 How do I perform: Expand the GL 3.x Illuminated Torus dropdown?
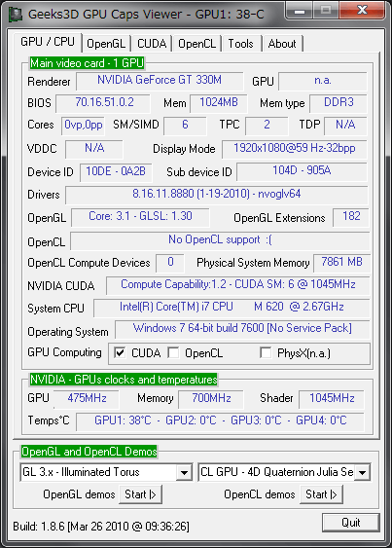pos(184,473)
